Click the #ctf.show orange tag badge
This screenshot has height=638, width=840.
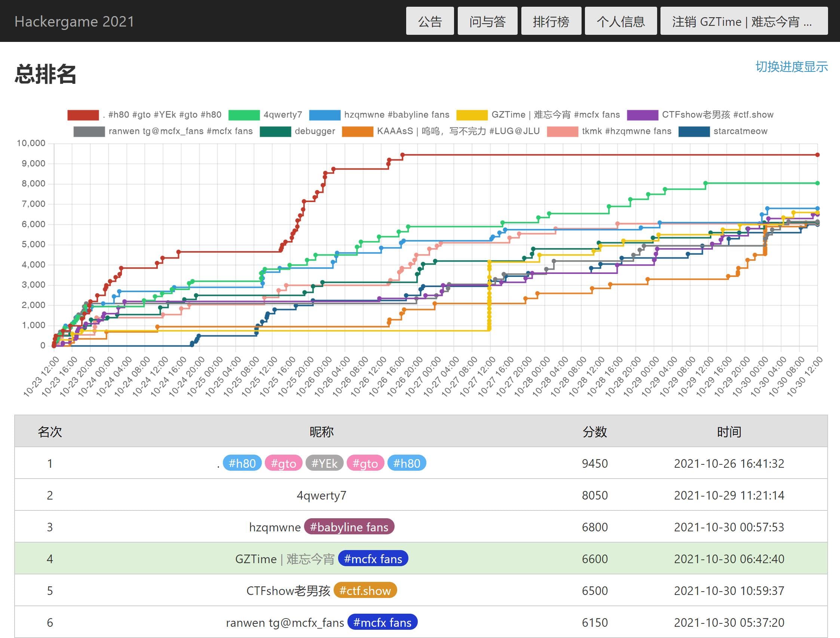(365, 590)
